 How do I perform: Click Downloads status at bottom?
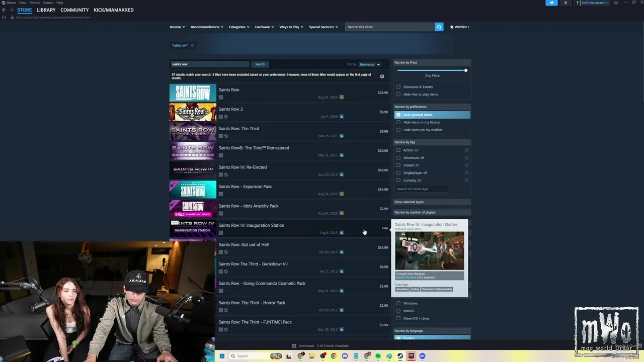click(320, 346)
